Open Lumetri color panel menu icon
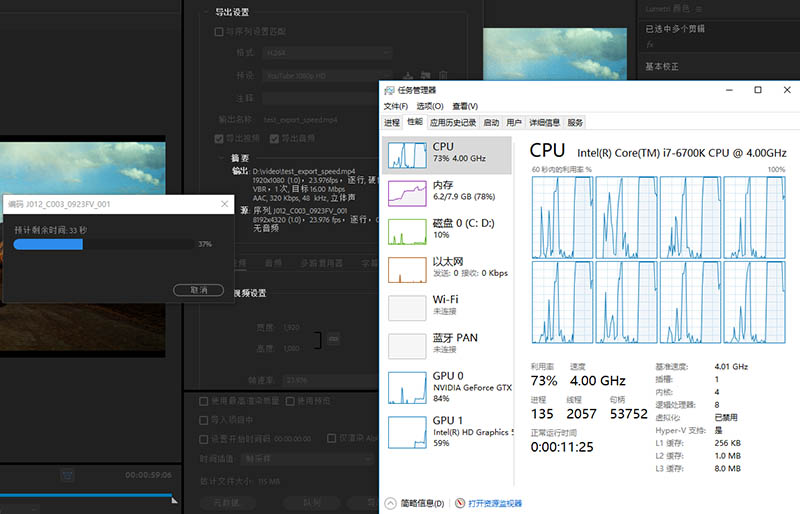This screenshot has height=514, width=800. tap(699, 9)
